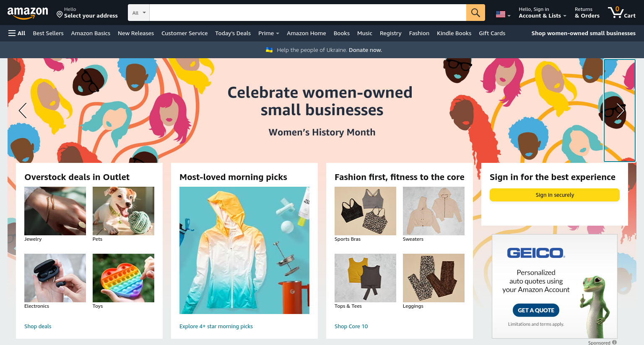Screen dimensions: 644x345
Task: Click the location pin to select address
Action: [60, 15]
